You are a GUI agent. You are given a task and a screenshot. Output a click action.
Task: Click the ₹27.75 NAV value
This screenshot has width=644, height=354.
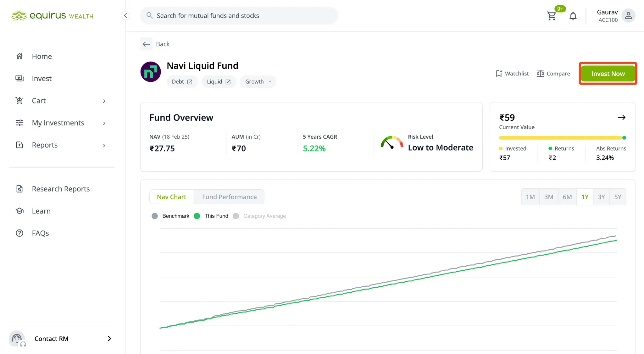coord(162,148)
